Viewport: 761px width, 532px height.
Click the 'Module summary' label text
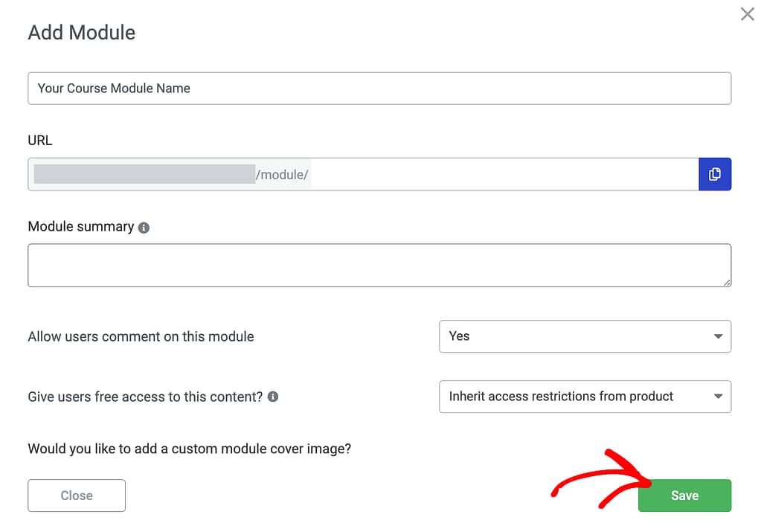81,227
